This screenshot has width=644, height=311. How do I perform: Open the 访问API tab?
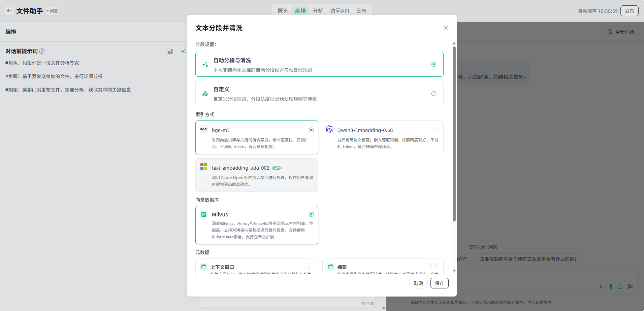[x=339, y=11]
